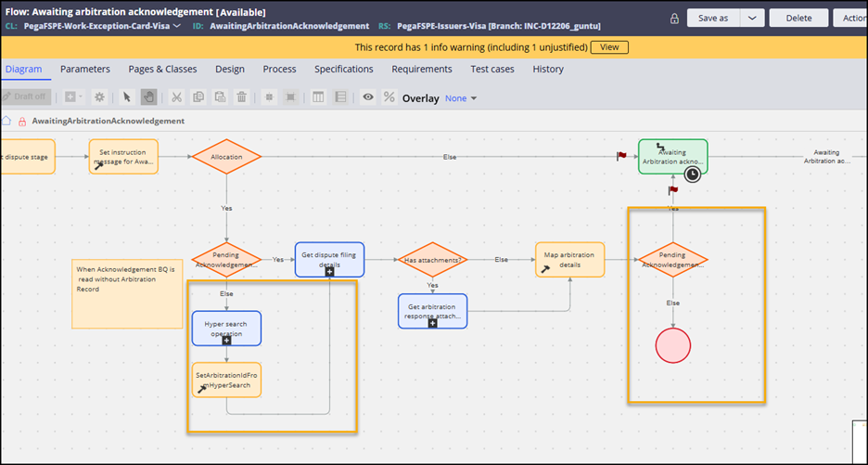
Task: Click the Cut scissors icon
Action: pyautogui.click(x=176, y=97)
